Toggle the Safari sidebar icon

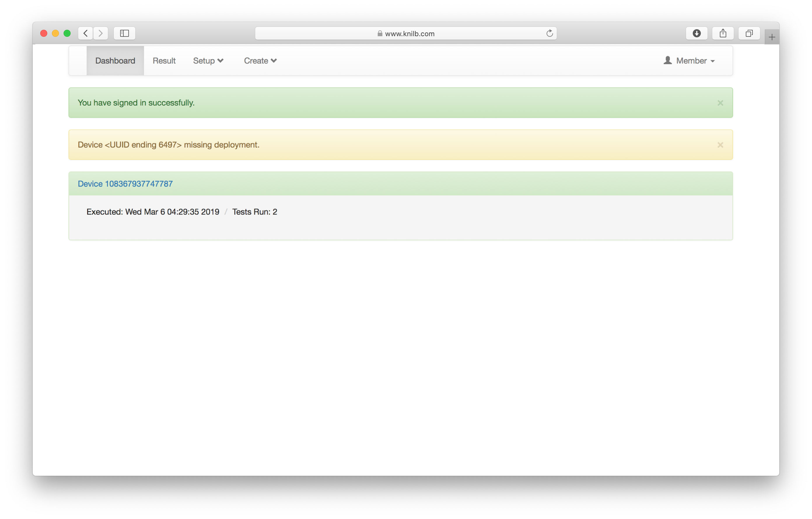coord(125,33)
